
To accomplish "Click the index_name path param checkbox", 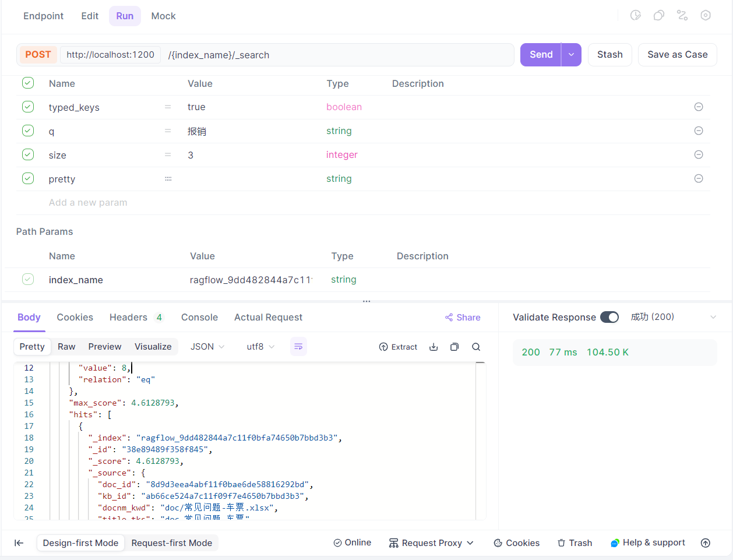I will pyautogui.click(x=28, y=279).
